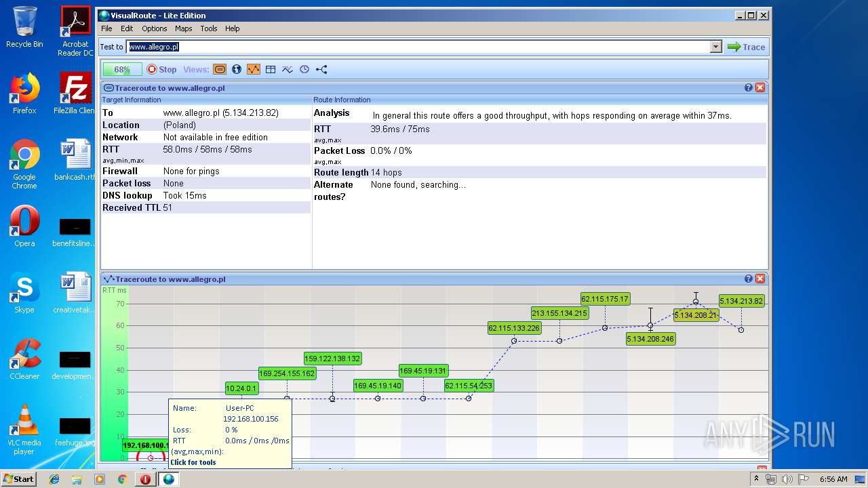The width and height of the screenshot is (868, 488).
Task: Open the Options menu
Action: (155, 28)
